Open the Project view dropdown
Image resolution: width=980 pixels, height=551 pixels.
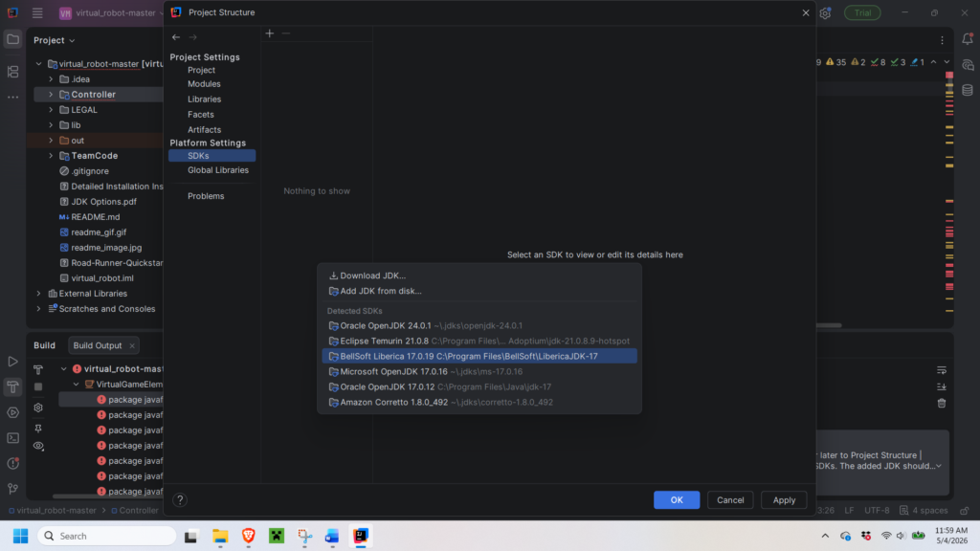click(55, 40)
